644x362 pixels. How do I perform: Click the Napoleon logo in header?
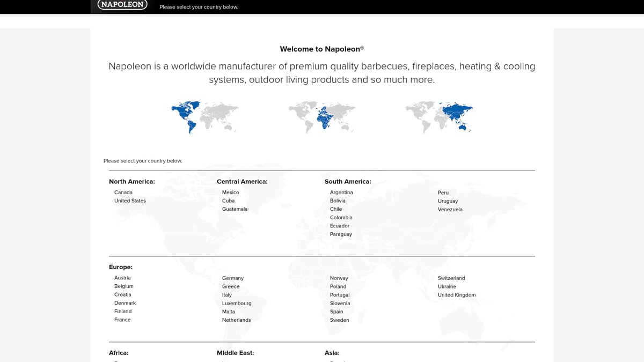tap(122, 5)
